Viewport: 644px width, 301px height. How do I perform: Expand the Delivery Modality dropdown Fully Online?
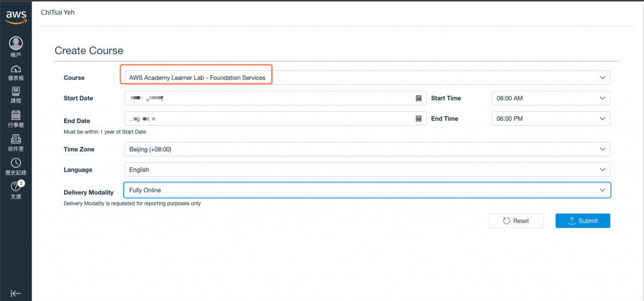367,190
